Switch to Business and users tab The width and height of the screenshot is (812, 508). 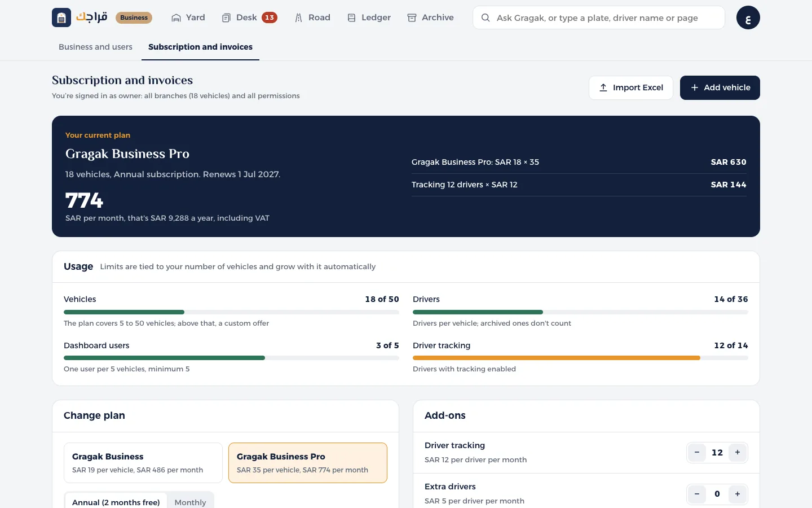pos(95,47)
